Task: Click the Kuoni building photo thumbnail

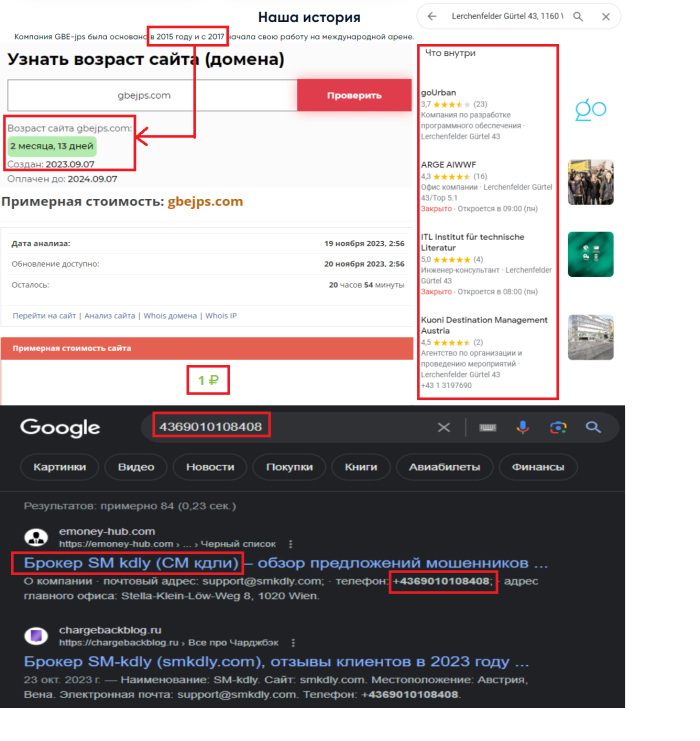Action: tap(590, 337)
